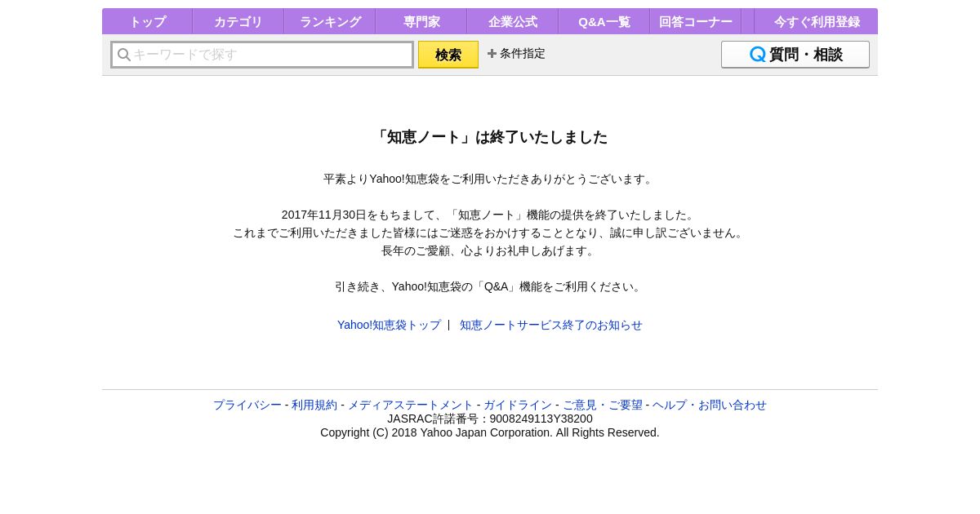Screen dimensions: 980x514
Task: Click 今すぐ利用登録 in the nav bar
Action: pos(817,22)
